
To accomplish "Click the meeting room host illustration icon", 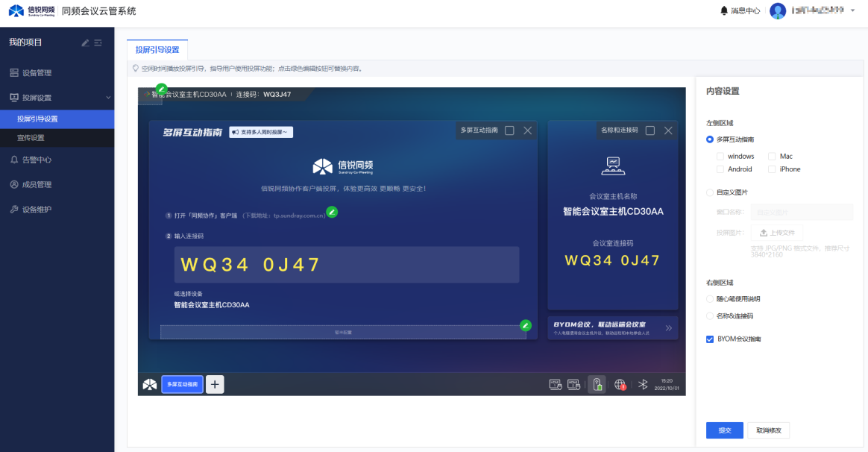I will coord(614,166).
